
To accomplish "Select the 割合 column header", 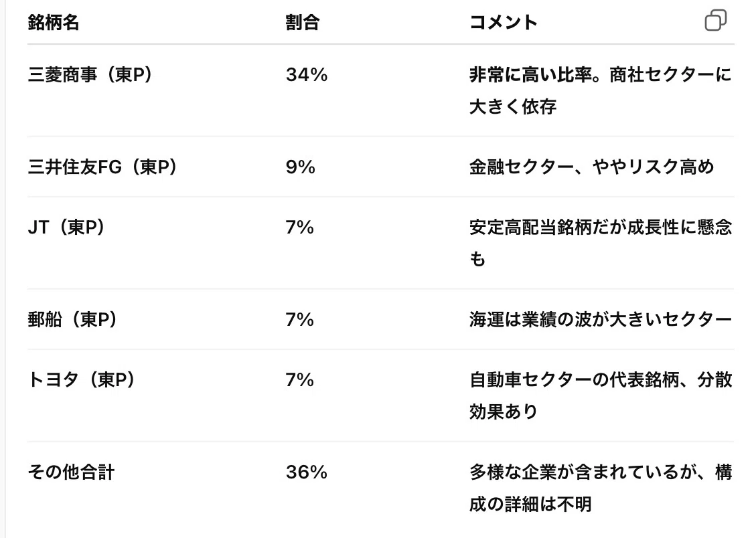I will click(302, 23).
